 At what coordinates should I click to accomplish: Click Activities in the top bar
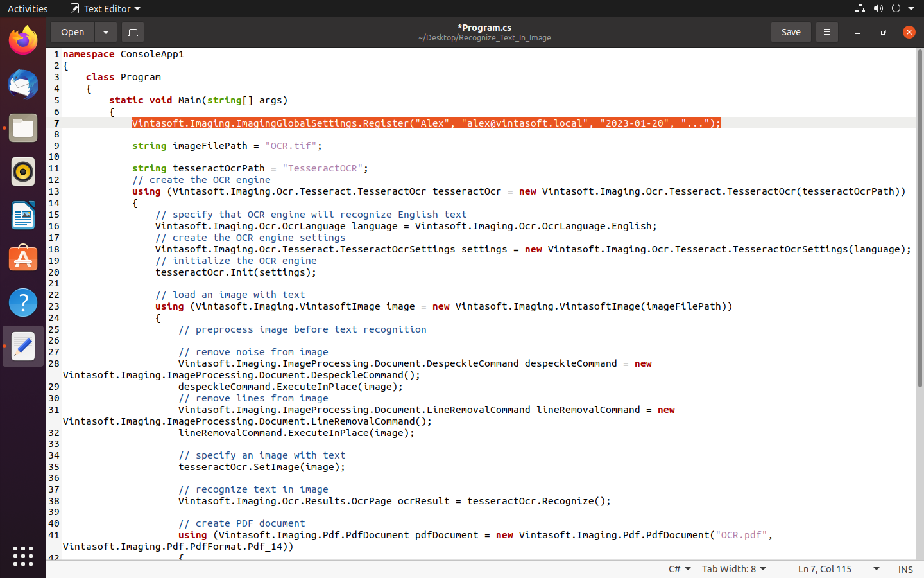pyautogui.click(x=28, y=8)
